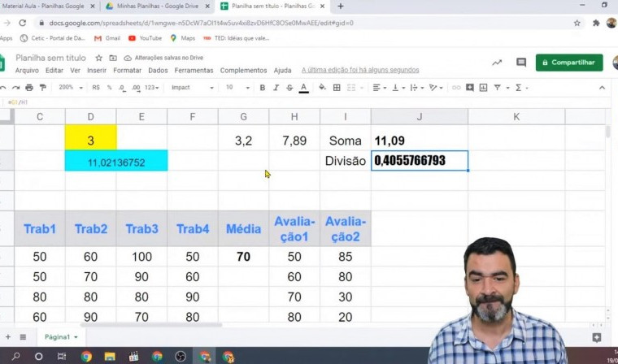Toggle strikethrough formatting
This screenshot has width=618, height=364.
point(289,88)
